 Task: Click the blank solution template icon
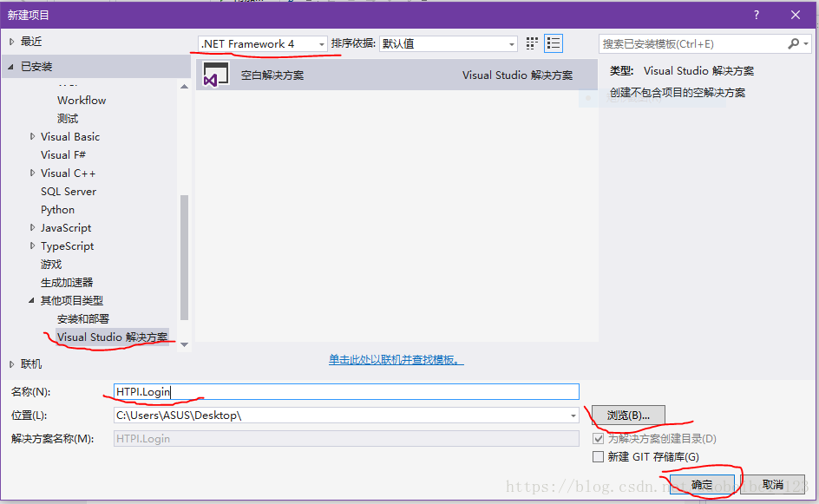pyautogui.click(x=216, y=75)
